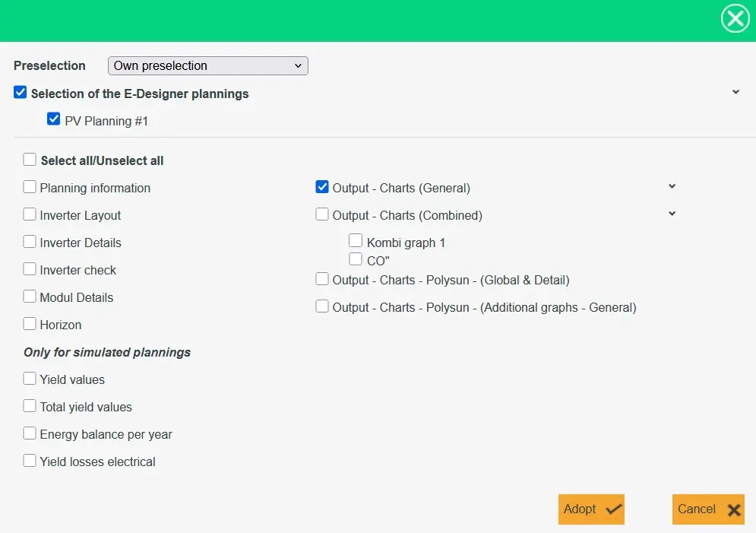Check the Inverter Layout option

[x=30, y=214]
